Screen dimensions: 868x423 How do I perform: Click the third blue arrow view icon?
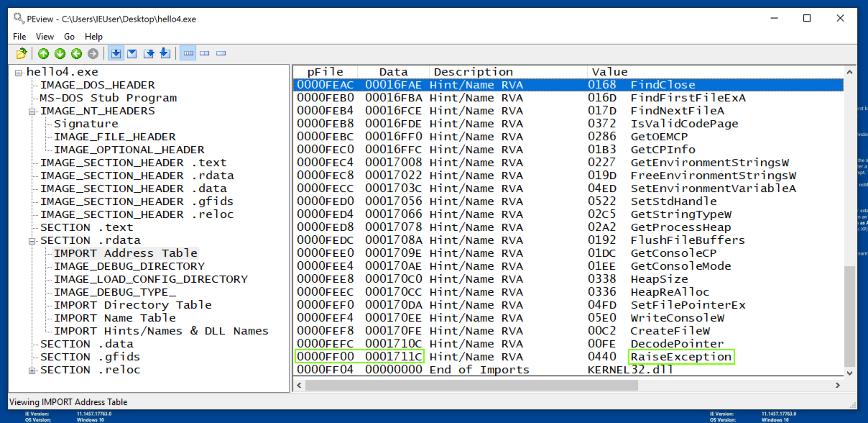[x=149, y=53]
